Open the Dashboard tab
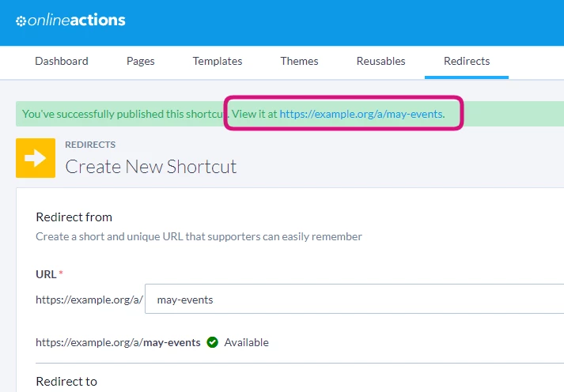 (x=62, y=61)
